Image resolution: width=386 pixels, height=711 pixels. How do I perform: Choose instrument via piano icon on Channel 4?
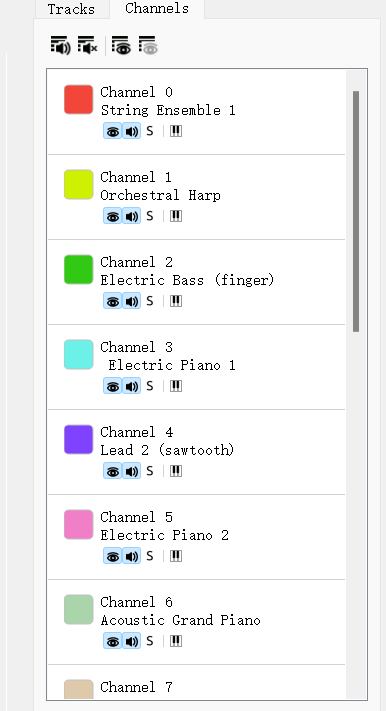pos(176,472)
